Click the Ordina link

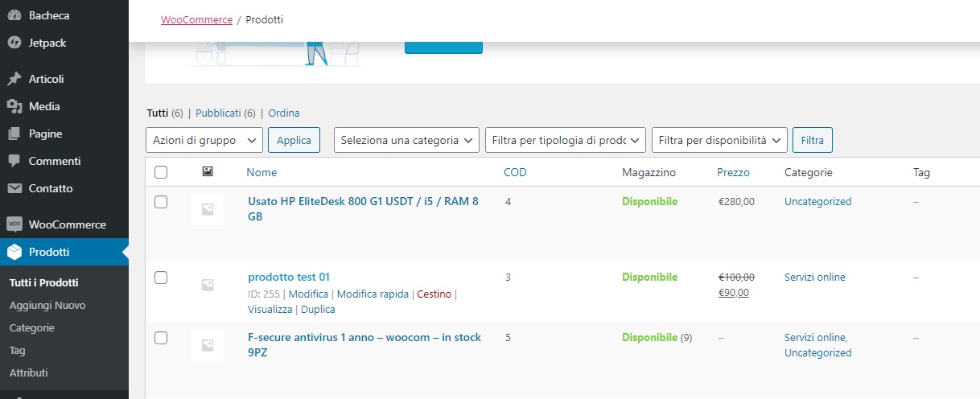click(284, 113)
